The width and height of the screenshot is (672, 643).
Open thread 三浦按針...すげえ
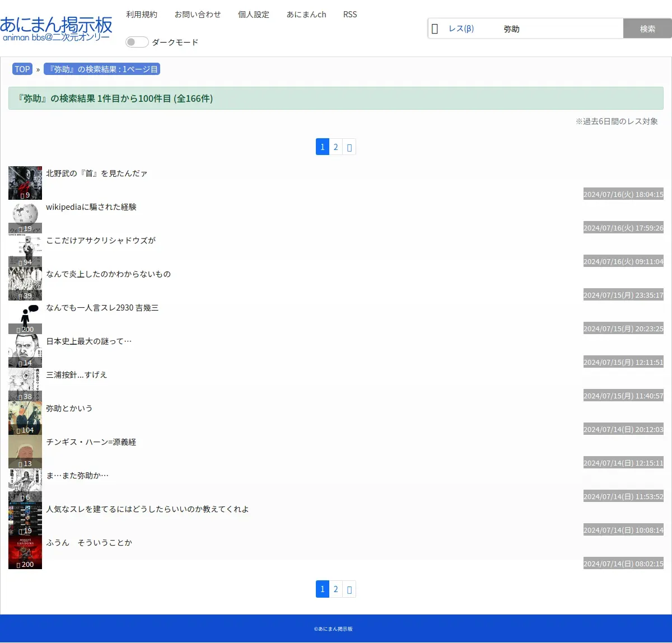point(77,375)
